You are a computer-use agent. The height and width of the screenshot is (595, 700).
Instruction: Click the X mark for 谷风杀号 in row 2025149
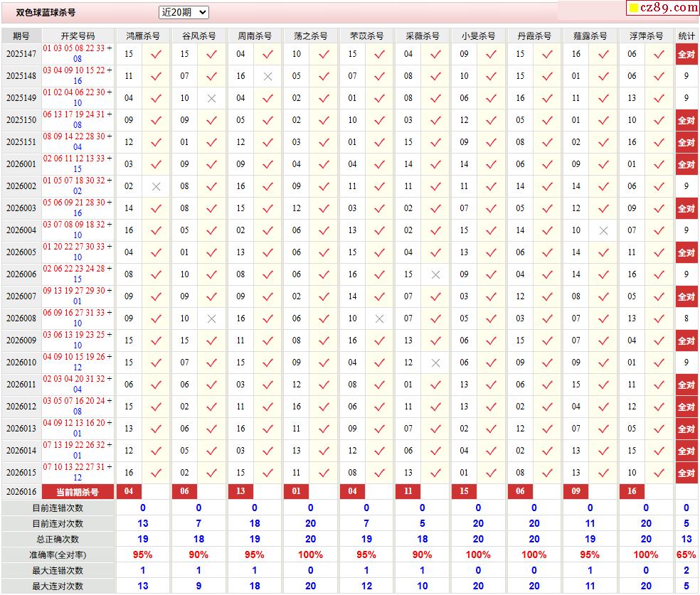click(211, 98)
